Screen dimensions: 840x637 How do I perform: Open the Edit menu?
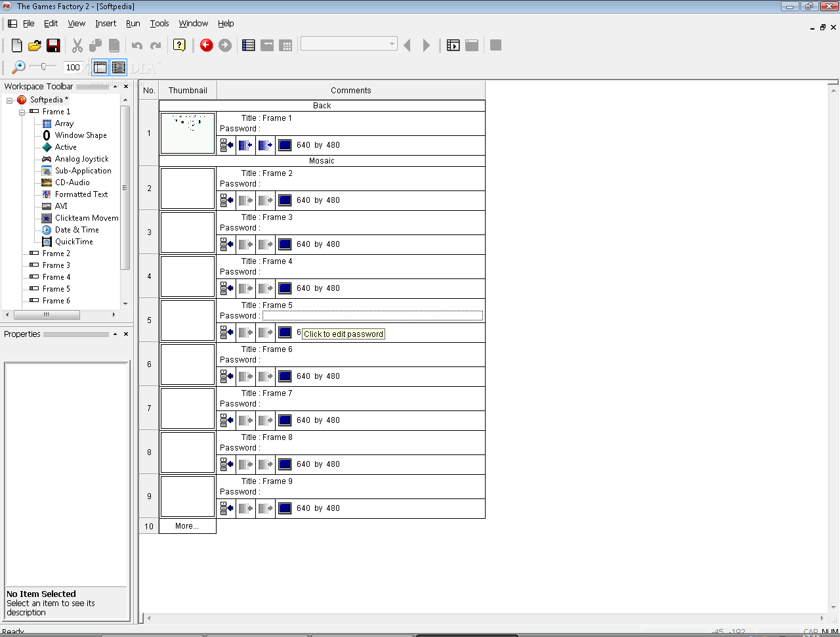point(51,24)
